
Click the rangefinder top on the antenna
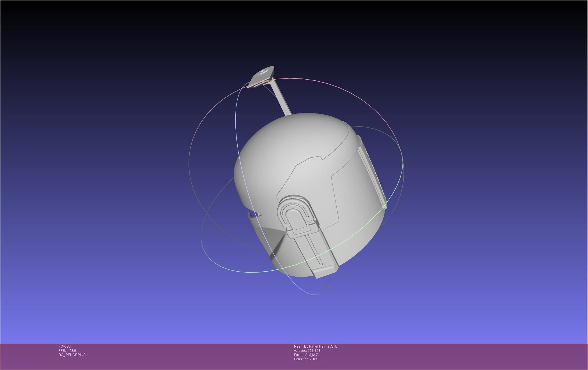261,77
